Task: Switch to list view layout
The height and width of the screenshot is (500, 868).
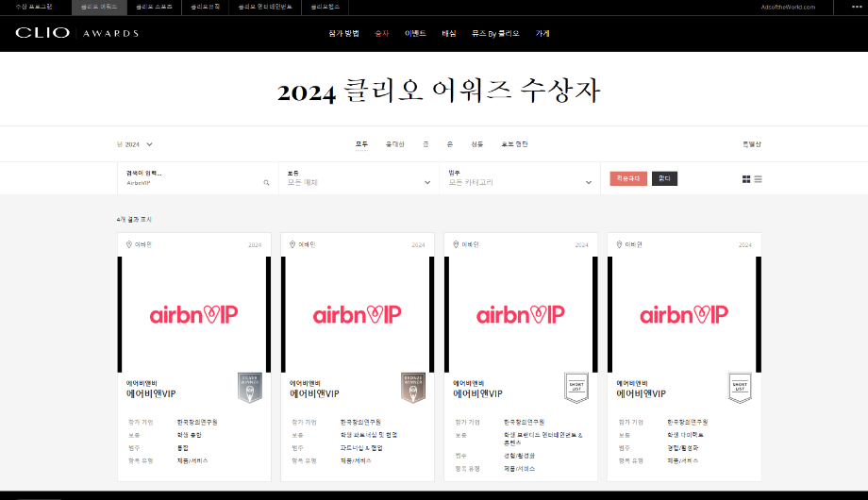Action: pyautogui.click(x=759, y=179)
